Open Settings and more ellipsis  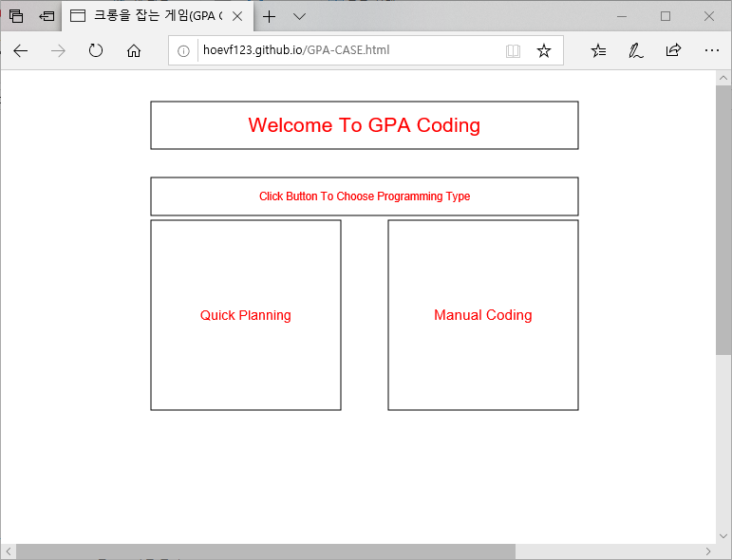[x=712, y=50]
